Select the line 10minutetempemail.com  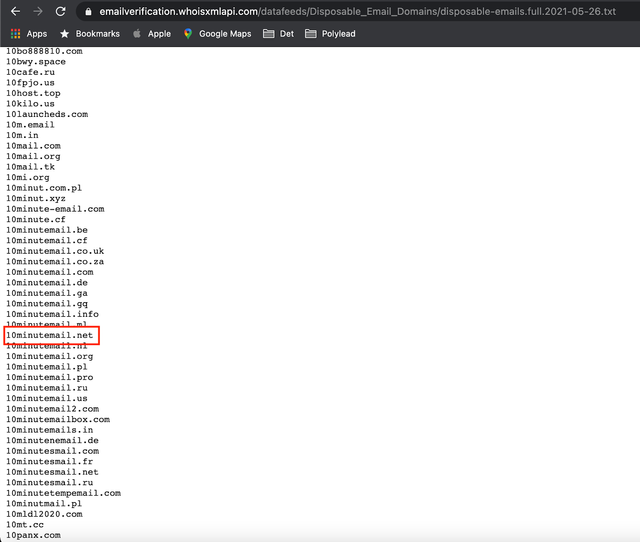click(x=63, y=493)
